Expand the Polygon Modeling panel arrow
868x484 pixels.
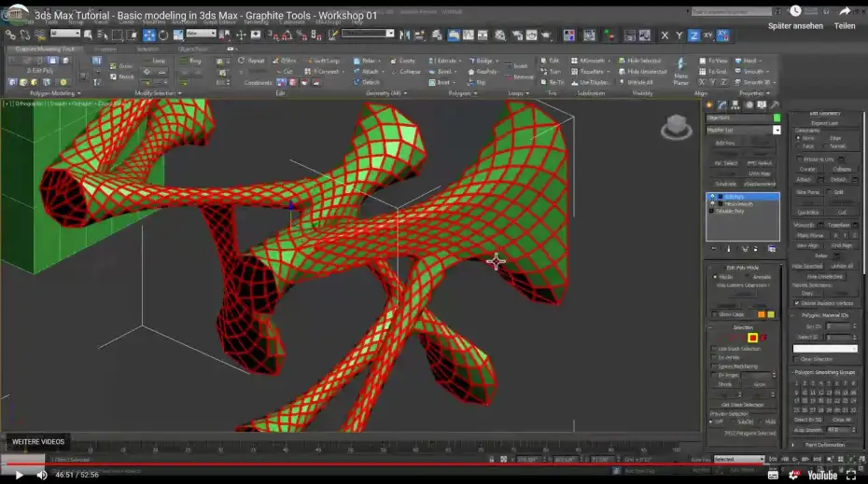(79, 93)
